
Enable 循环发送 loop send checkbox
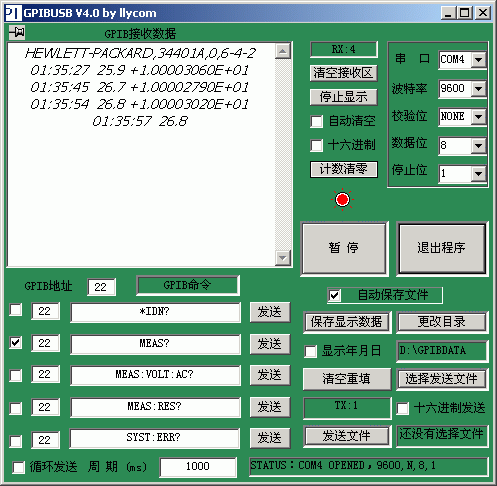point(18,467)
